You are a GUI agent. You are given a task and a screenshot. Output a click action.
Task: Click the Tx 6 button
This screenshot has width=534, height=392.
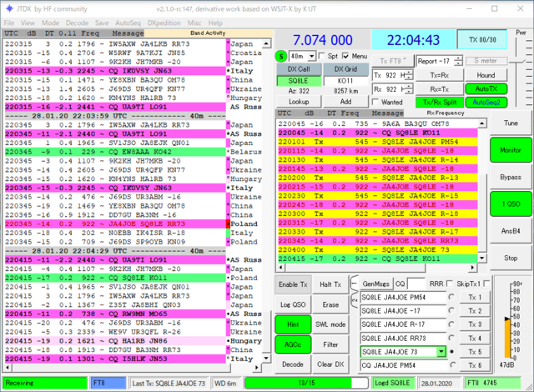[475, 365]
